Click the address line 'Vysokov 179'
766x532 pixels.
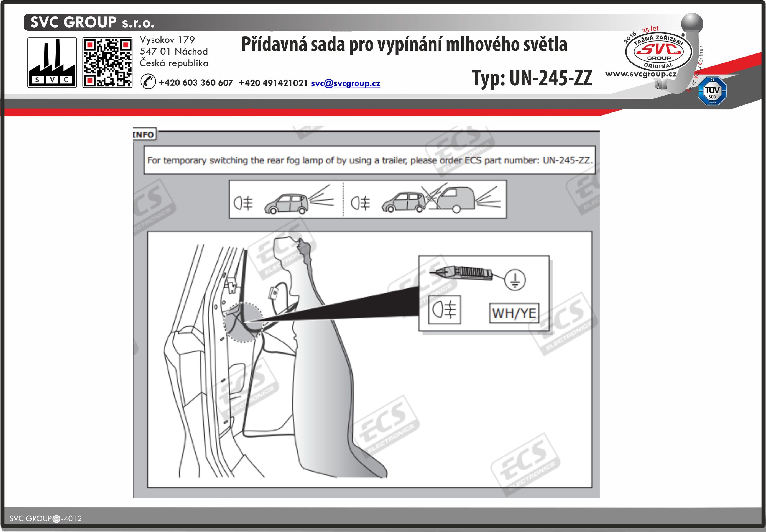click(167, 40)
